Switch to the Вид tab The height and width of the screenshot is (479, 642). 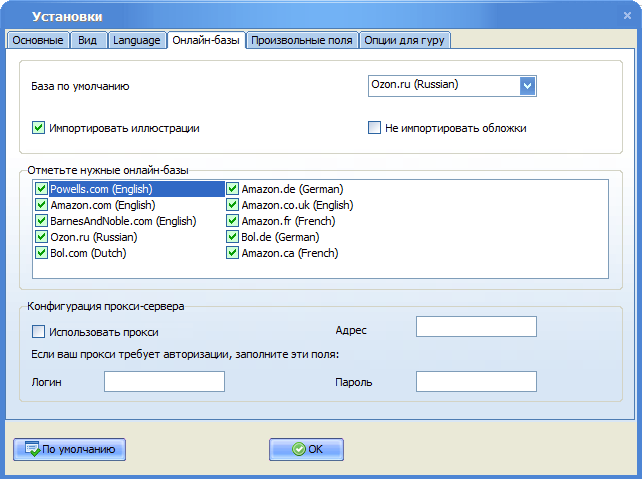tap(88, 40)
